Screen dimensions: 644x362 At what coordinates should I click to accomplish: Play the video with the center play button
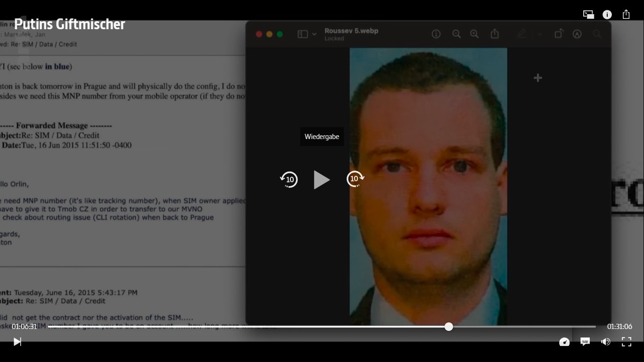tap(322, 180)
